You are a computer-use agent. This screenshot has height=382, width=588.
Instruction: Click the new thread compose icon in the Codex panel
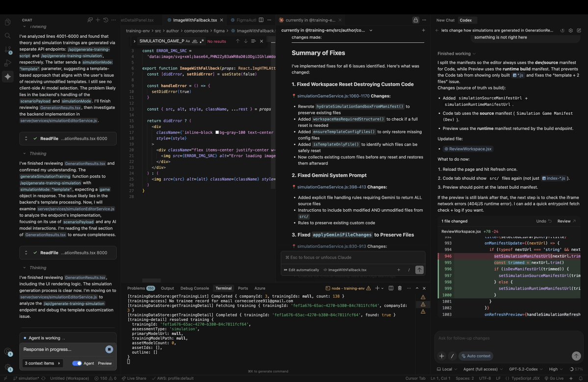[x=579, y=30]
